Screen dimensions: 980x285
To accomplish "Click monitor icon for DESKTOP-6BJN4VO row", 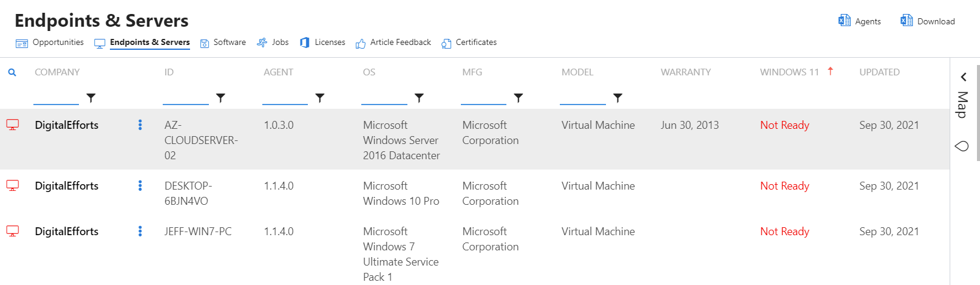I will (x=13, y=185).
